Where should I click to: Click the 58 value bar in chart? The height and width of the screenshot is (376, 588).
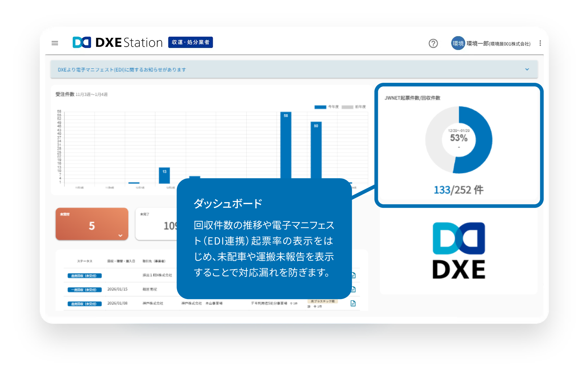click(x=286, y=145)
